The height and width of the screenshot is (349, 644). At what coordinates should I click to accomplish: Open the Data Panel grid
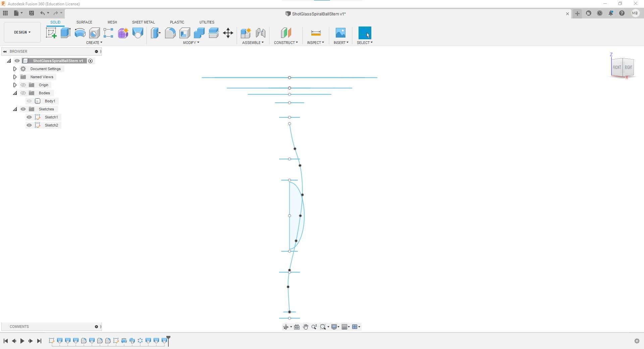[x=5, y=13]
